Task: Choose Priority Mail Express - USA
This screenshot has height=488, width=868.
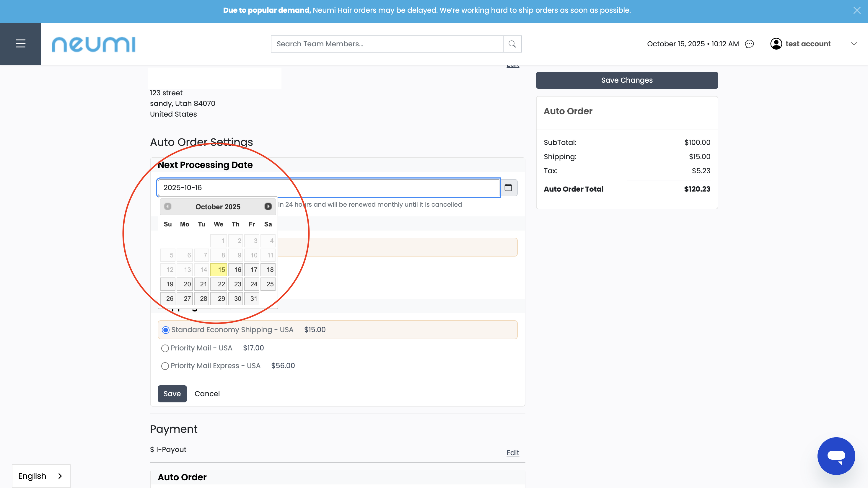Action: point(165,366)
